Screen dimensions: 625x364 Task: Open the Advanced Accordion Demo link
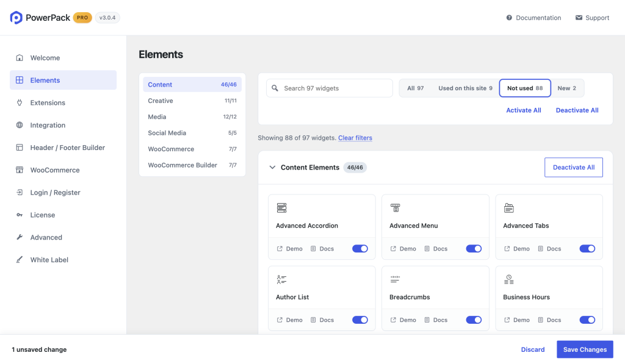(x=290, y=249)
